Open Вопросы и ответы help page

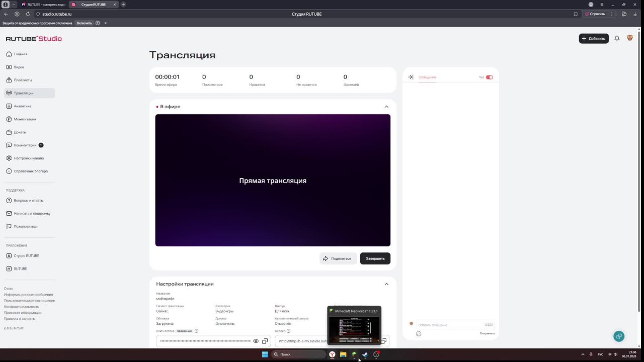(29, 201)
